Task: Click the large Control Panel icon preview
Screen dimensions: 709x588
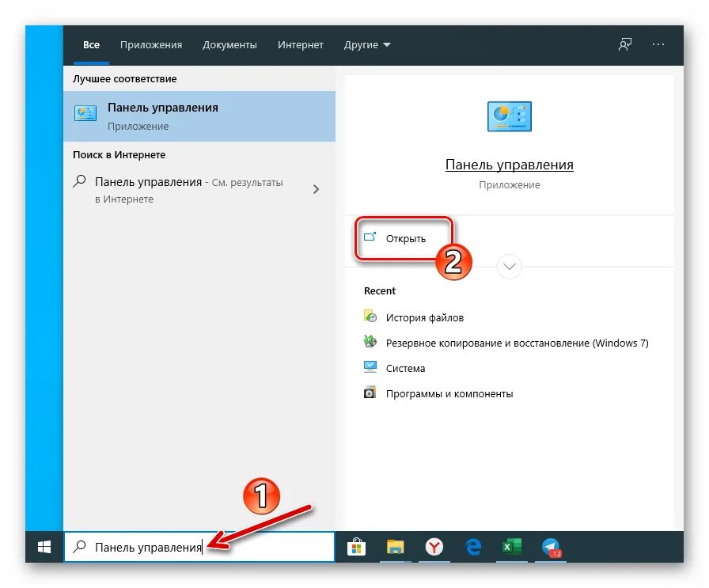Action: 509,116
